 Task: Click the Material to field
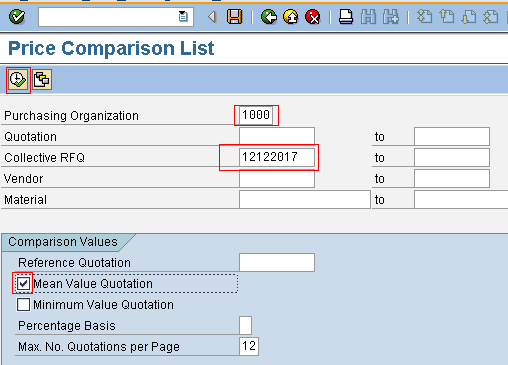461,199
